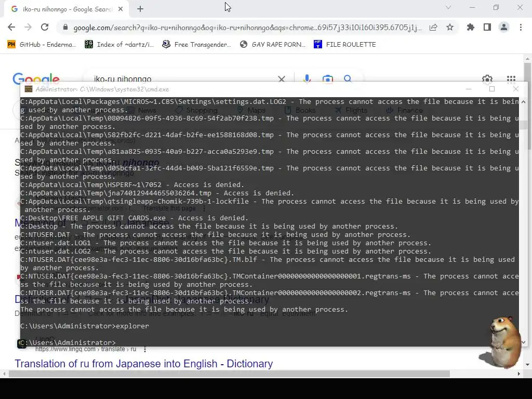Maximize the cmd.exe window
Screen dimensions: 532x399
492,89
